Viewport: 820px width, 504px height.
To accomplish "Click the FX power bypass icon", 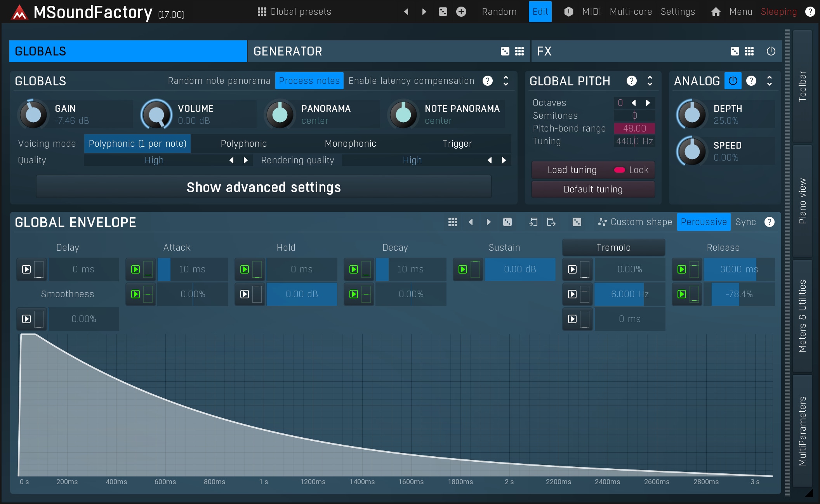I will [771, 51].
